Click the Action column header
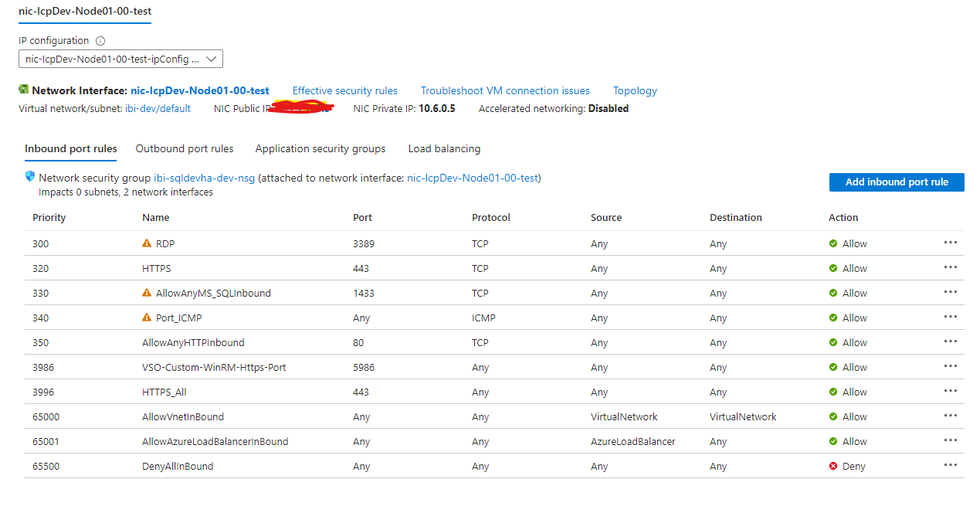This screenshot has width=980, height=513. (843, 217)
